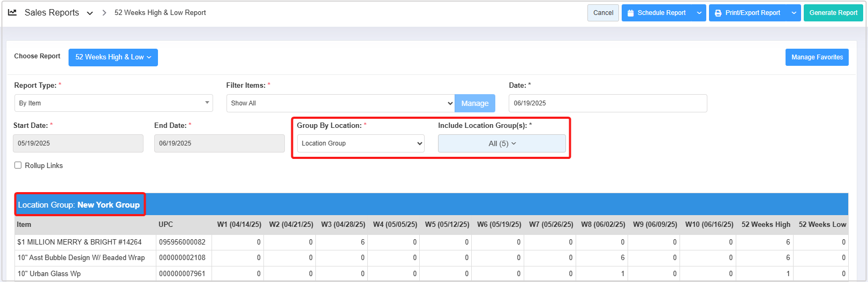The image size is (868, 282).
Task: Click the Sales Reports title text
Action: click(x=52, y=13)
